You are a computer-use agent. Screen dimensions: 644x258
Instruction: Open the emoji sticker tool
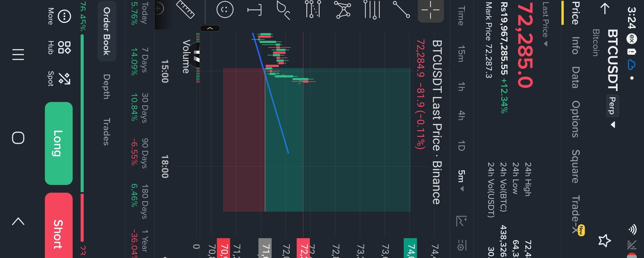click(x=225, y=9)
